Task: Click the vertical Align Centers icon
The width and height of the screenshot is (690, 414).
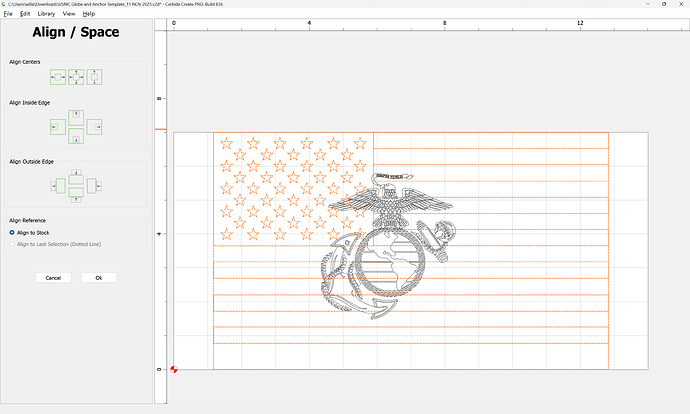Action: (x=94, y=77)
